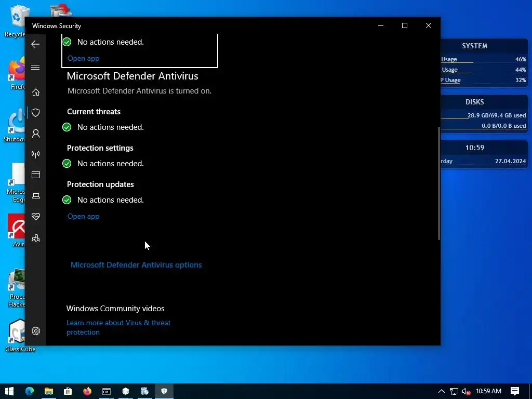The width and height of the screenshot is (532, 399).
Task: Open Microsoft Store from taskbar
Action: [x=68, y=391]
